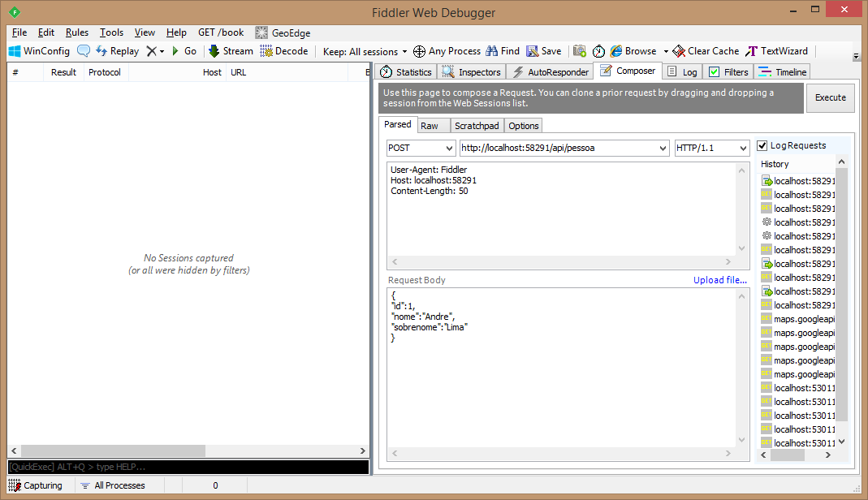Switch to the Filters tab
This screenshot has width=868, height=500.
click(x=728, y=72)
